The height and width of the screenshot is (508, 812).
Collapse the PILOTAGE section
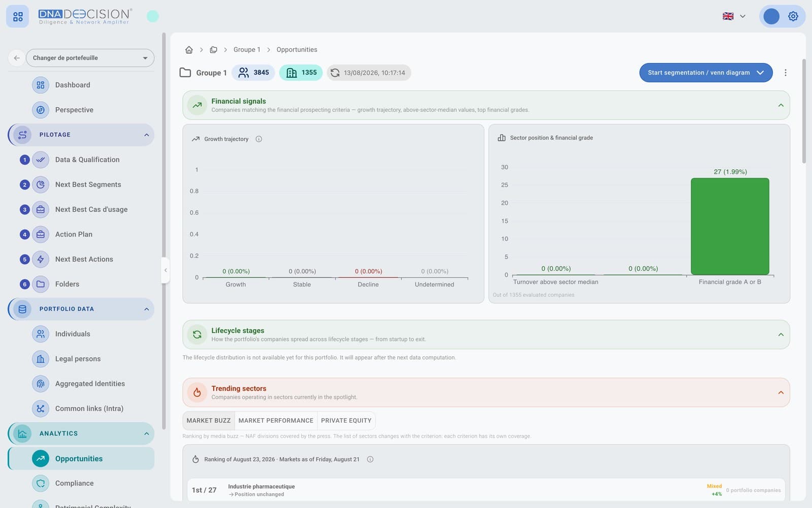click(146, 135)
